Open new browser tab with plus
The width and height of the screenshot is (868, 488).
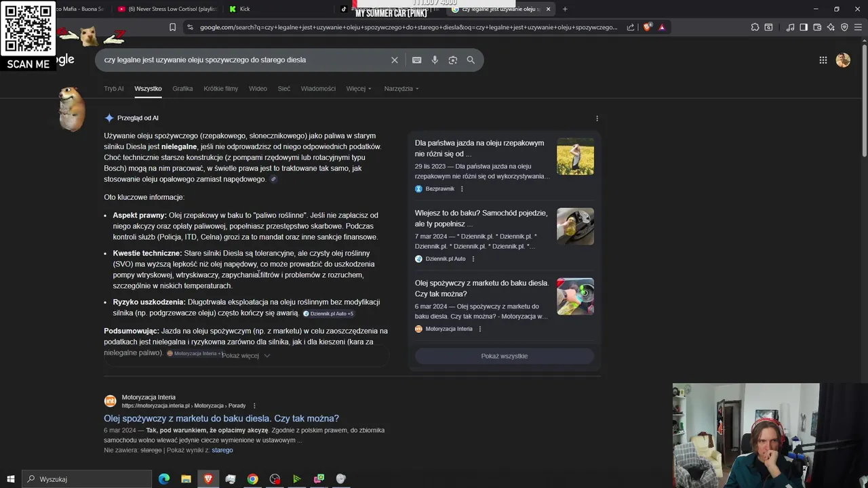565,9
